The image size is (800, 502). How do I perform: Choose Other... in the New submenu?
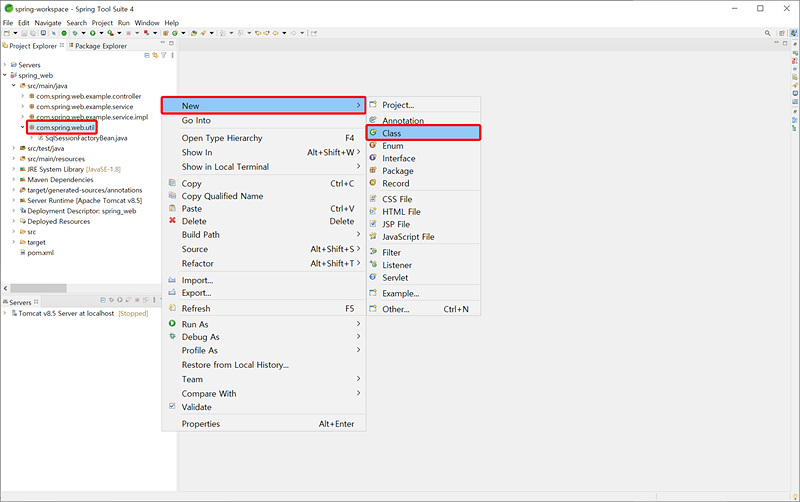pyautogui.click(x=423, y=309)
